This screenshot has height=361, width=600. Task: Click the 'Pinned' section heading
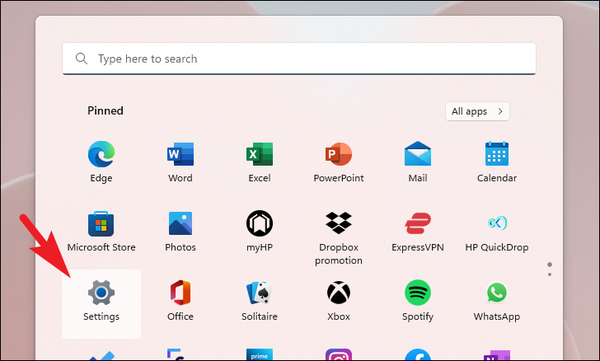pos(105,111)
